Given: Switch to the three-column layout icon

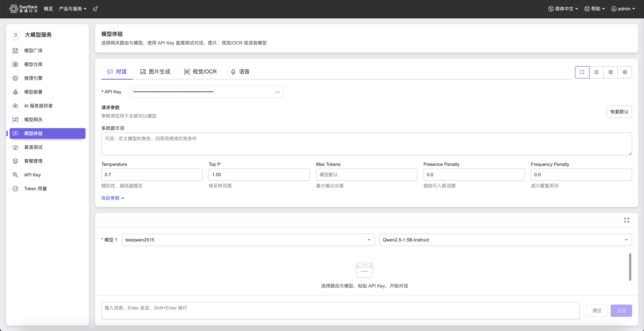Looking at the screenshot, I should click(610, 72).
